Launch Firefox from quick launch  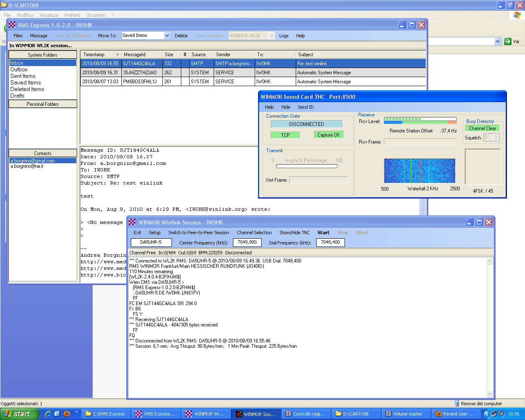(x=66, y=414)
